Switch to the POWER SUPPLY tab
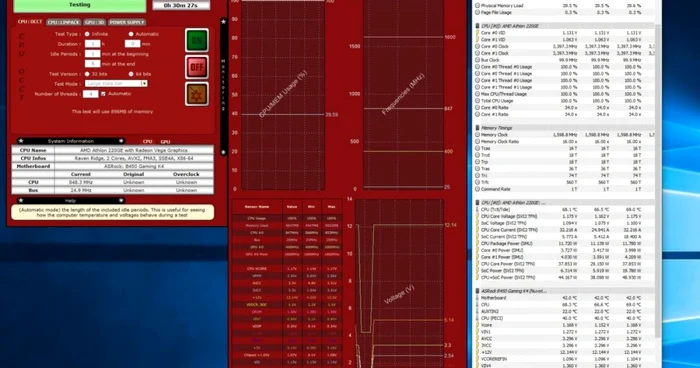The height and width of the screenshot is (368, 700). [127, 22]
